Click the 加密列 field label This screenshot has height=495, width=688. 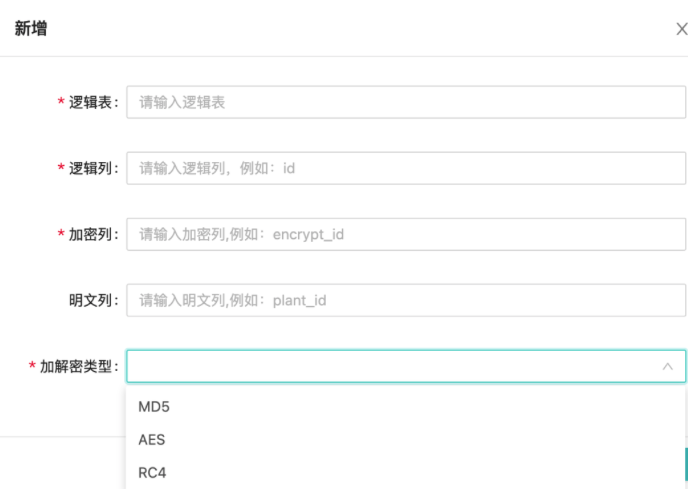(93, 234)
